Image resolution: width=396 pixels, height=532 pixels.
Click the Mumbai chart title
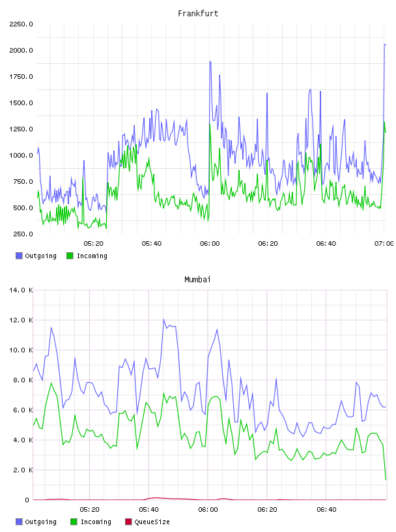pos(197,280)
